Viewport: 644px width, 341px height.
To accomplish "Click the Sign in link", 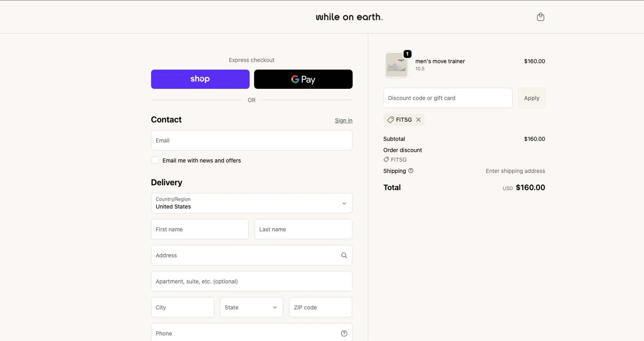I will [343, 121].
